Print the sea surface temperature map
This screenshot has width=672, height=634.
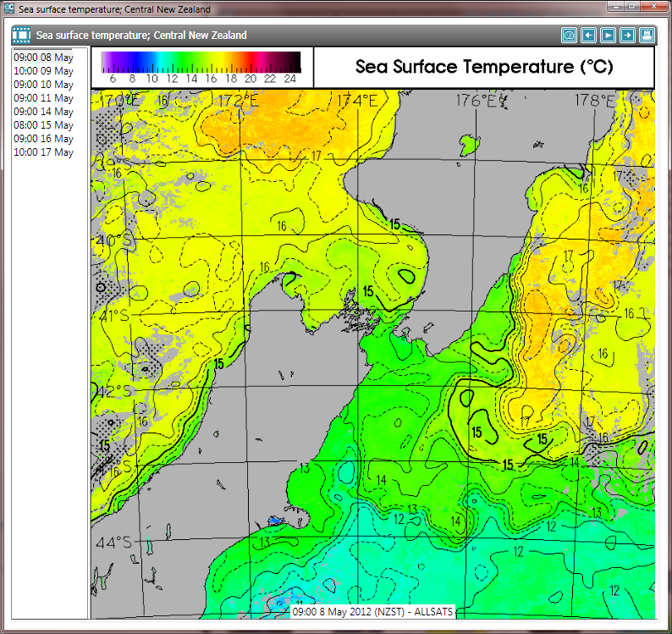pos(647,36)
